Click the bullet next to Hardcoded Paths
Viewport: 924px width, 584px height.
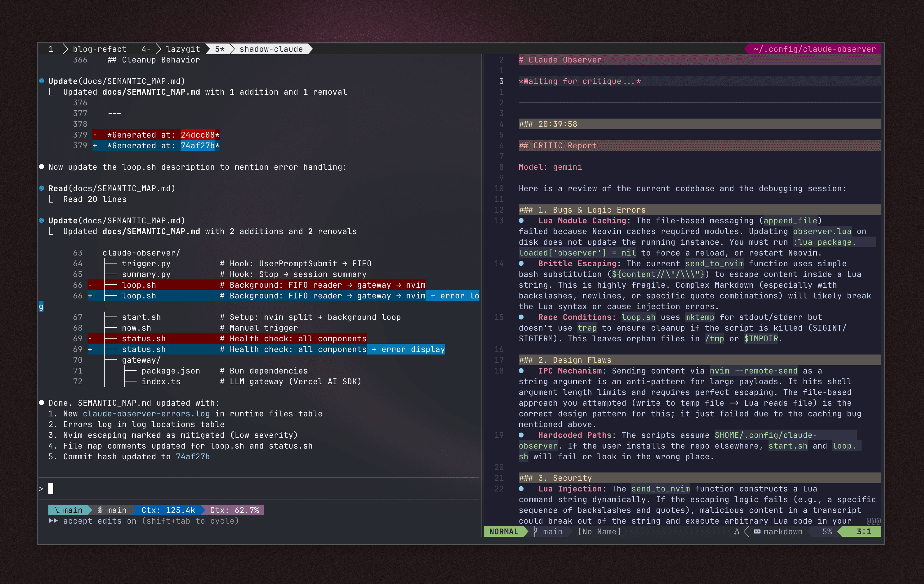click(521, 435)
